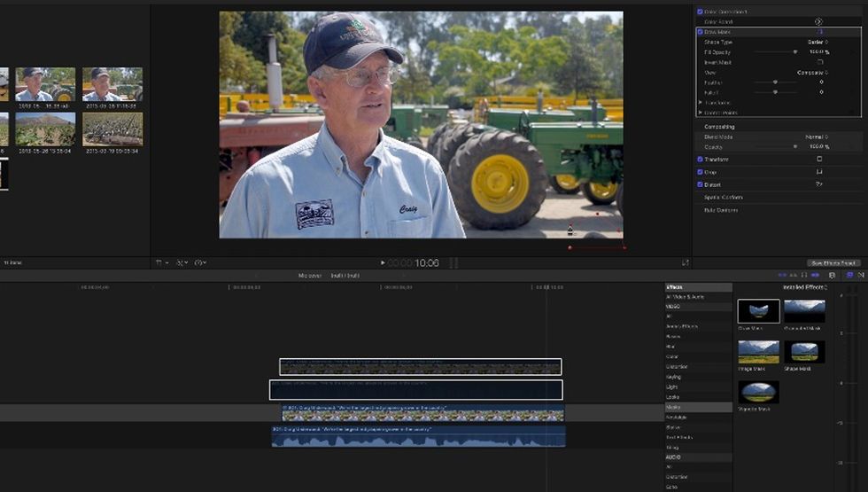Click the Rate Conform section label
Viewport: 868px width, 492px height.
click(x=720, y=210)
